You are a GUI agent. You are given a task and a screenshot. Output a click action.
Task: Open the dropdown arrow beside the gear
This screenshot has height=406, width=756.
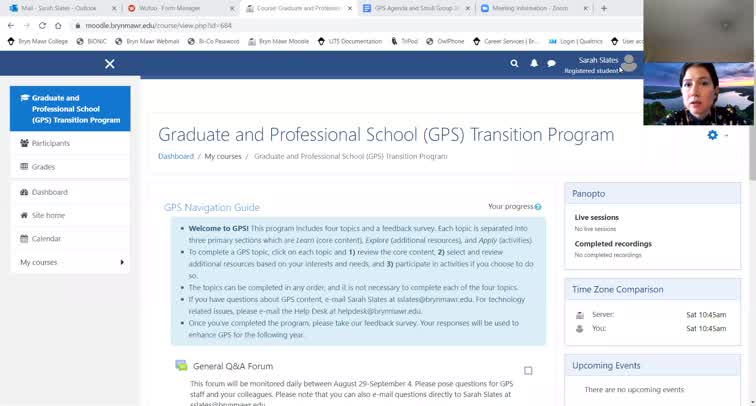726,136
